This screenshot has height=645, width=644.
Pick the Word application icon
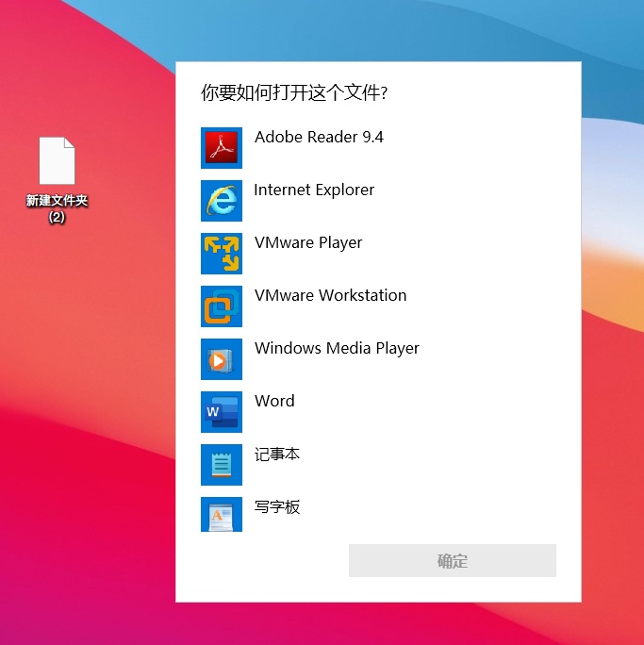(222, 412)
